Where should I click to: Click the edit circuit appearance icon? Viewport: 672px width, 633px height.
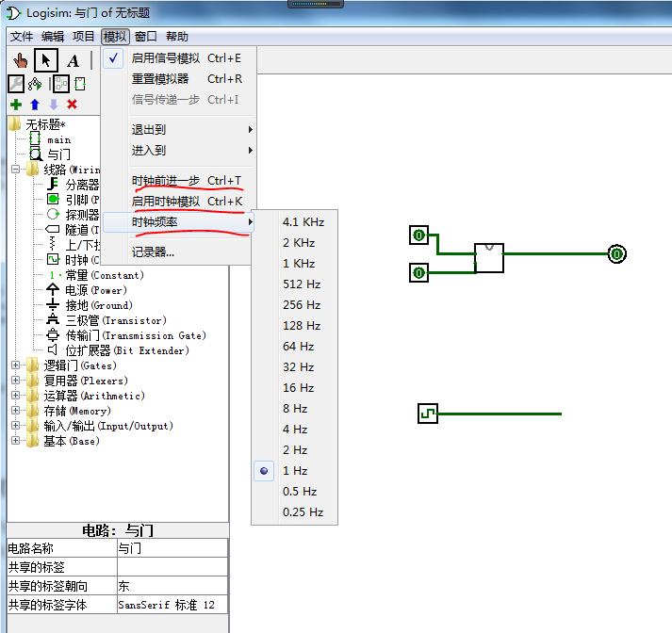(80, 84)
